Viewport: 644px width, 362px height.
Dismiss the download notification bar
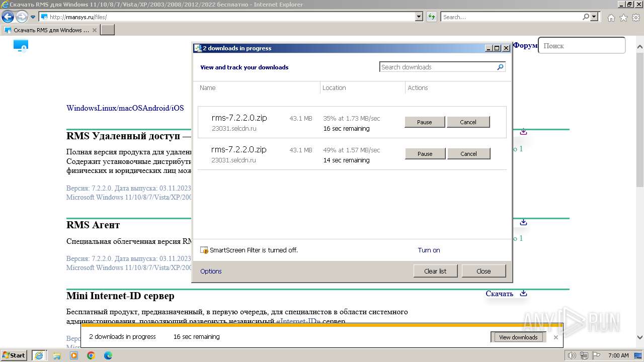(x=555, y=337)
